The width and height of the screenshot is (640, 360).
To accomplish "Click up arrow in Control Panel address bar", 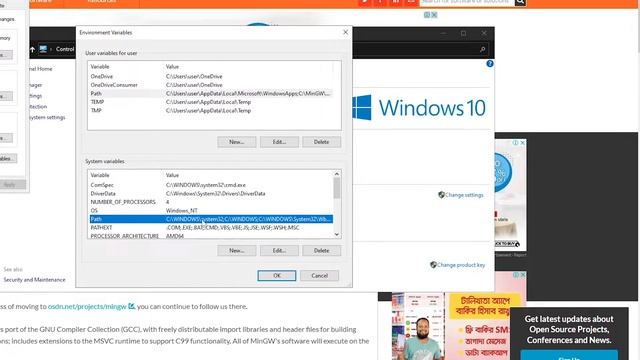I will pyautogui.click(x=32, y=49).
